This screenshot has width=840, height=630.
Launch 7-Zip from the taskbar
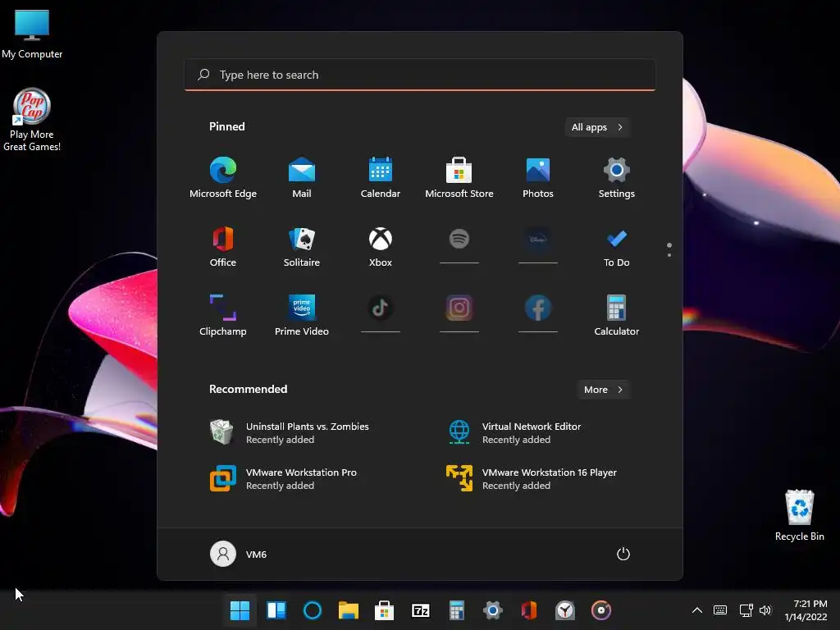pyautogui.click(x=421, y=610)
